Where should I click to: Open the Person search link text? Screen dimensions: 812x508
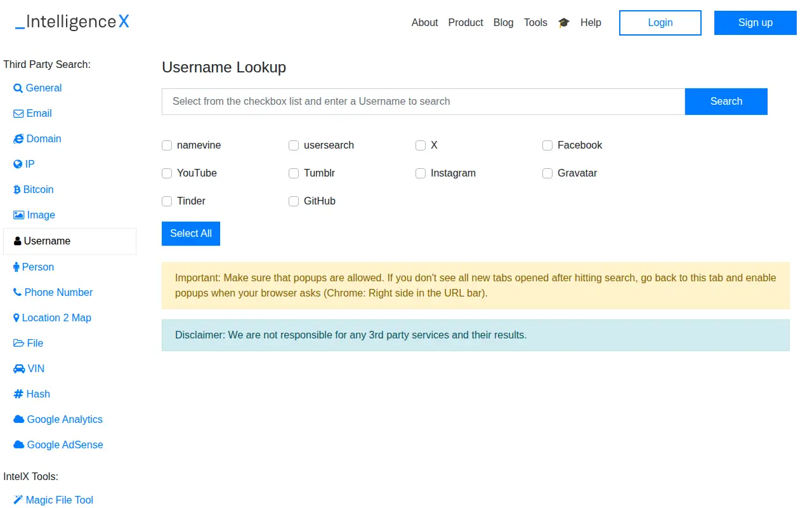38,267
